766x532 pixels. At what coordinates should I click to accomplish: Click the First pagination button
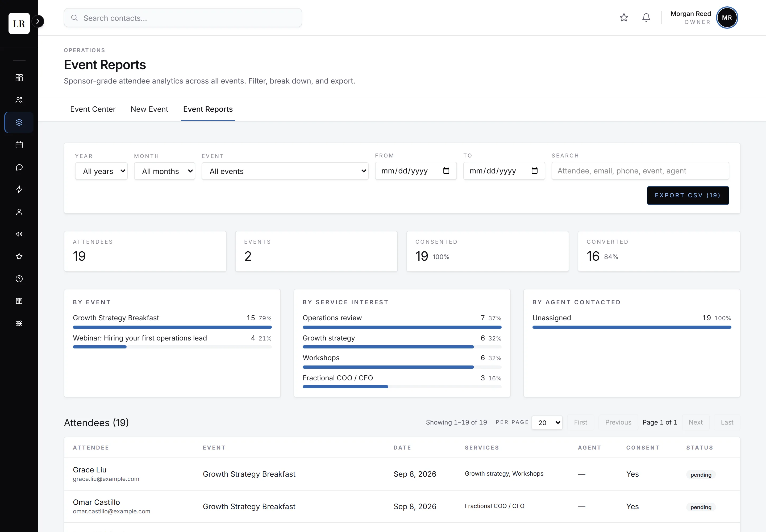coord(580,422)
